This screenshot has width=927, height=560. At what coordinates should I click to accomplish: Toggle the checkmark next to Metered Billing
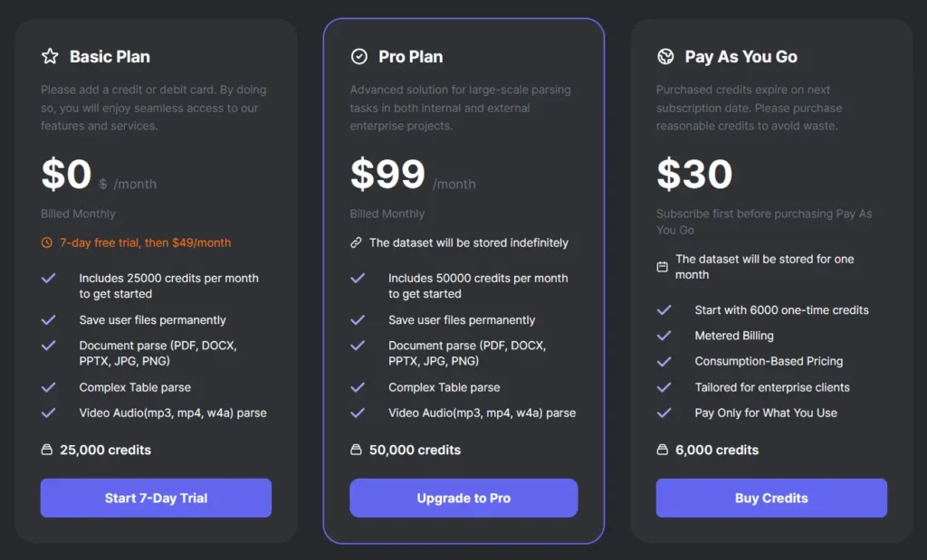665,336
